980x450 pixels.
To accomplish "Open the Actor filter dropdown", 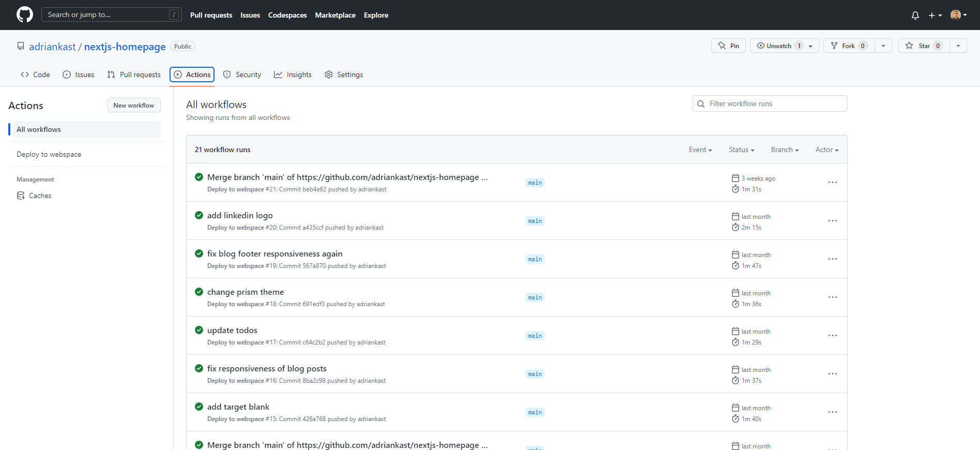I will [827, 149].
